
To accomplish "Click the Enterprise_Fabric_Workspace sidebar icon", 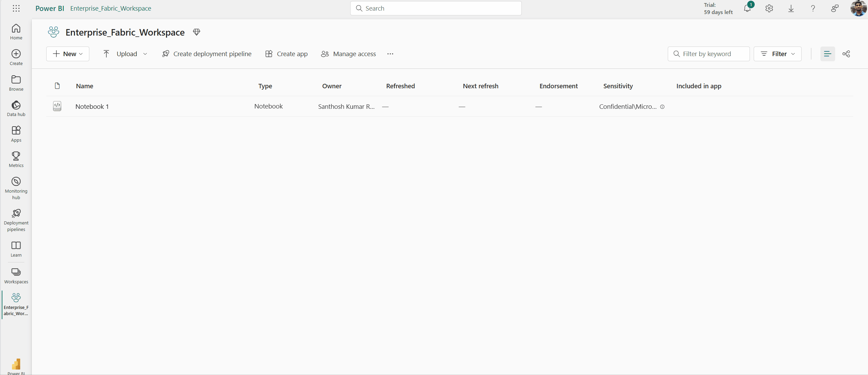I will 16,304.
